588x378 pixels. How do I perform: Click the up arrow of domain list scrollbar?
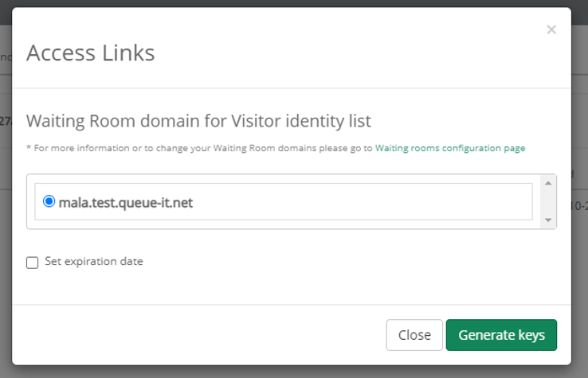coord(548,183)
